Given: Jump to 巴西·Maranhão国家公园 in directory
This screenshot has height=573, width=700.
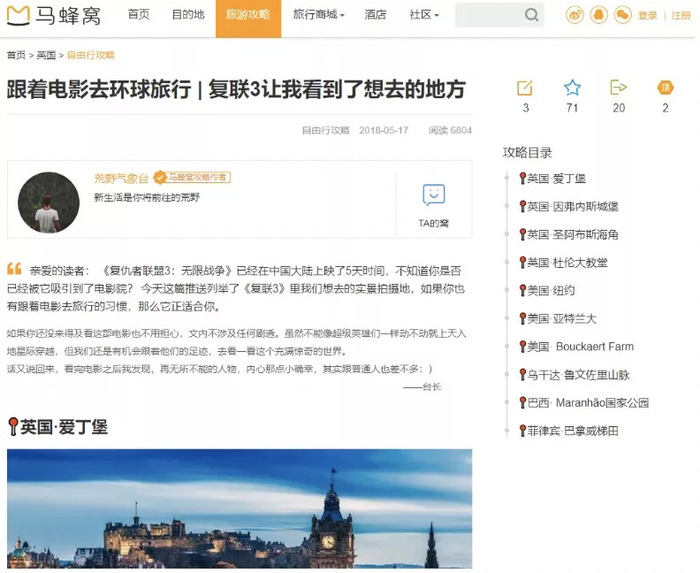Looking at the screenshot, I should coord(584,403).
